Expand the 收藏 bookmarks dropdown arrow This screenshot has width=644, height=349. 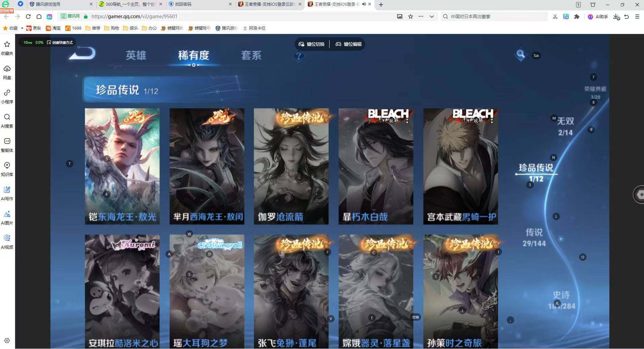click(22, 28)
